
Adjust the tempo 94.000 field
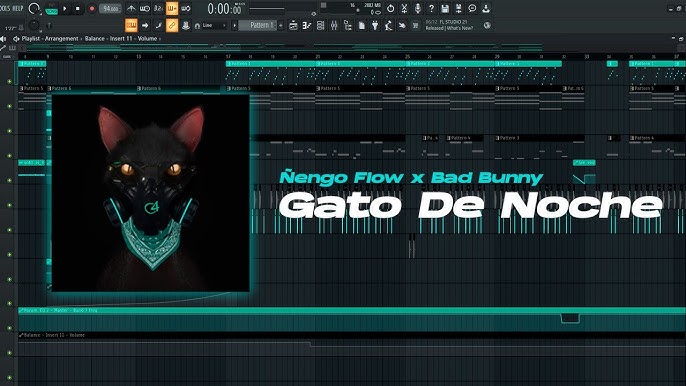coord(110,8)
